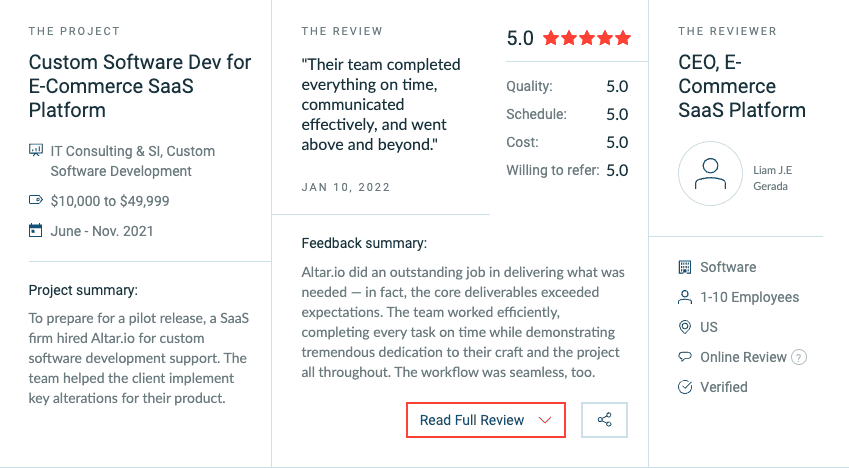The width and height of the screenshot is (849, 468).
Task: Click the US location pin icon
Action: click(x=685, y=327)
